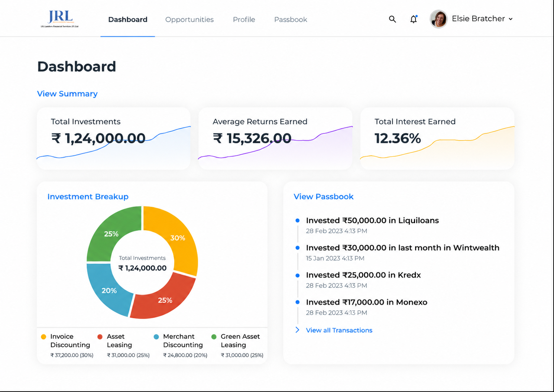
Task: Click the blue bullet beside Kredx transaction
Action: [x=297, y=275]
